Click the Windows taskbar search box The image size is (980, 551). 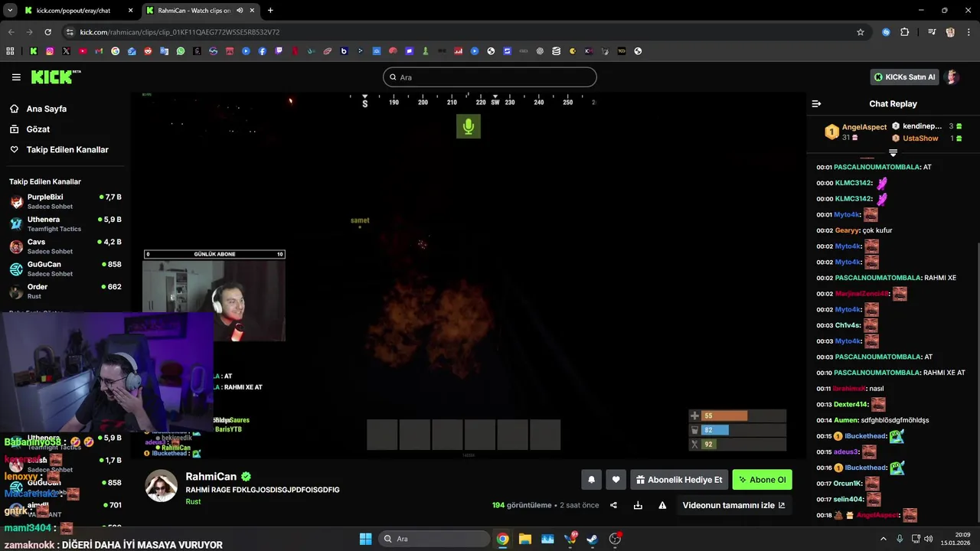[x=434, y=539]
